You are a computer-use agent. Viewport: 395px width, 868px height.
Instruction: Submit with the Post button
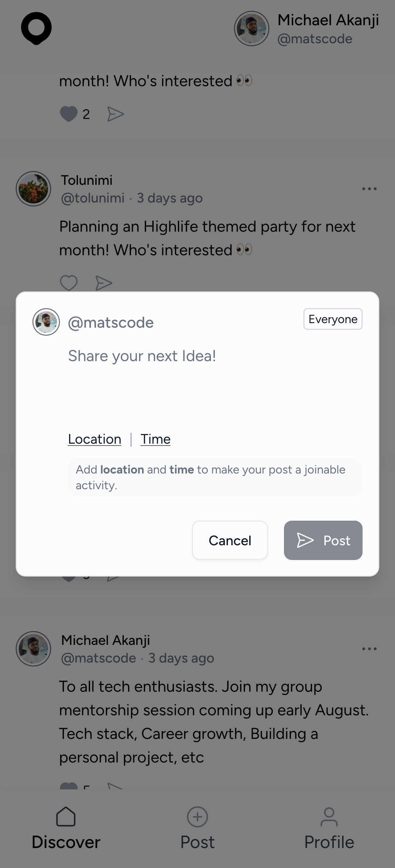[x=323, y=540]
